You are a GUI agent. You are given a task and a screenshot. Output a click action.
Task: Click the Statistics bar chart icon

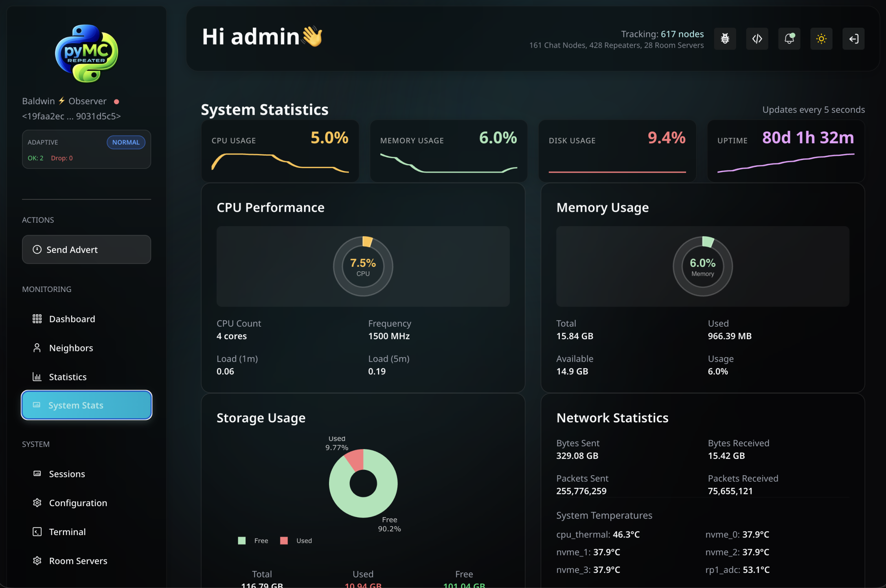coord(37,377)
